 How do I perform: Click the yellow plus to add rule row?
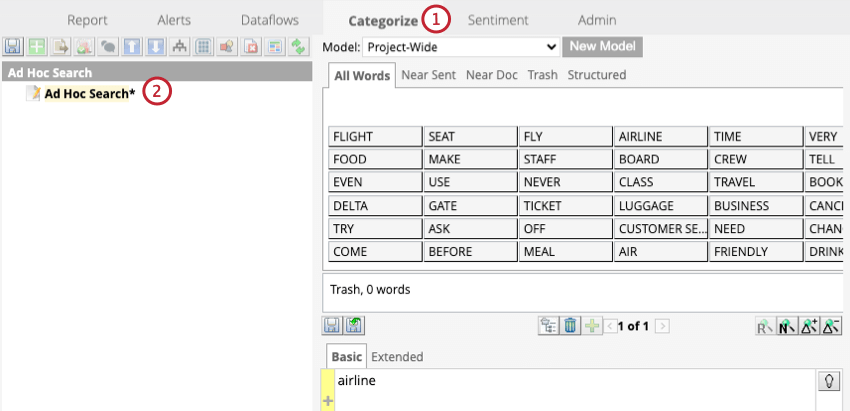[327, 401]
